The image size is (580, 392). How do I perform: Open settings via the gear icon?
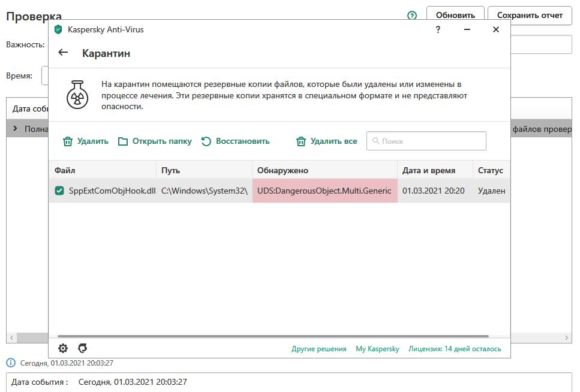click(63, 348)
